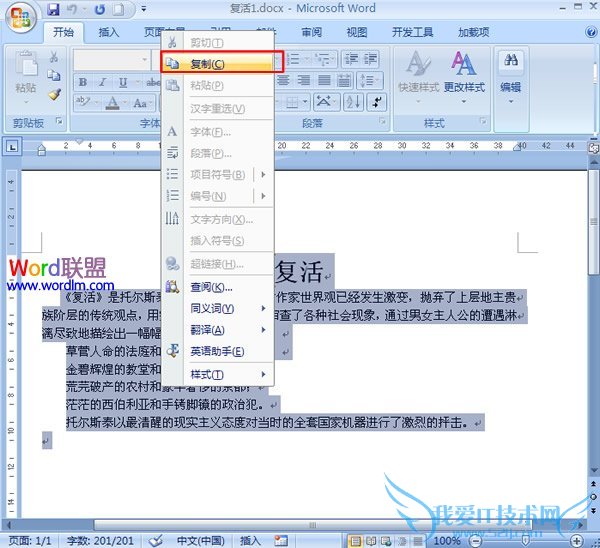
Task: Expand 翻译(A) submenu in context menu
Action: [x=217, y=330]
